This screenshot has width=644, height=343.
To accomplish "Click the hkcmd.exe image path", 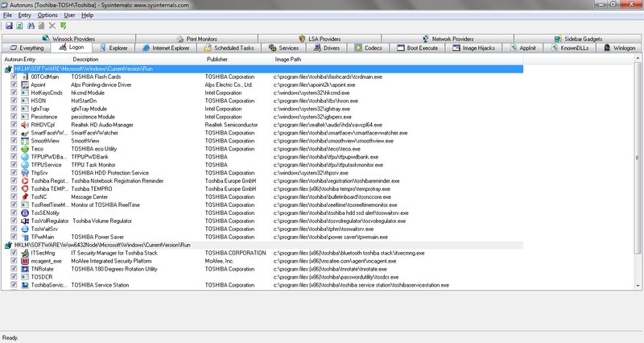I will point(312,93).
